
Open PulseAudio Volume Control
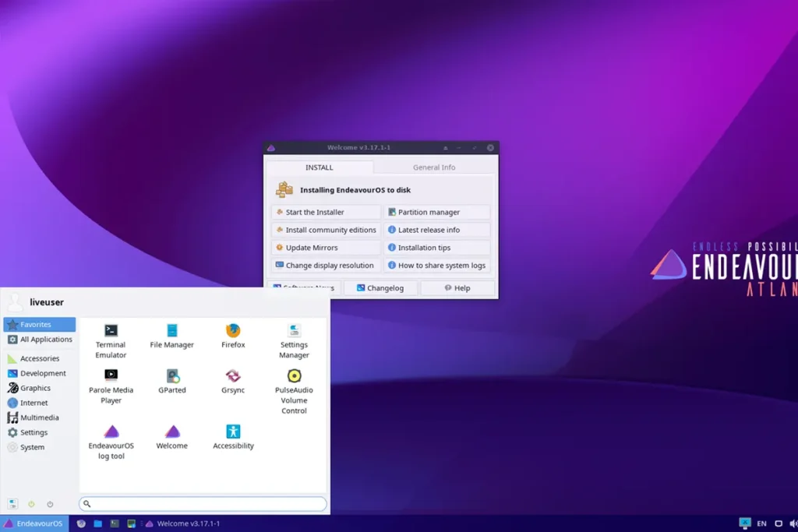click(x=294, y=379)
